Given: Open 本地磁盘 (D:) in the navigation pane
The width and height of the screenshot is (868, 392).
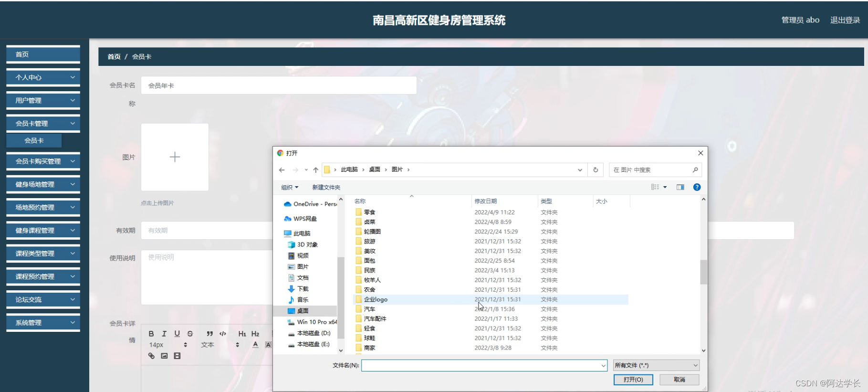Looking at the screenshot, I should click(309, 333).
